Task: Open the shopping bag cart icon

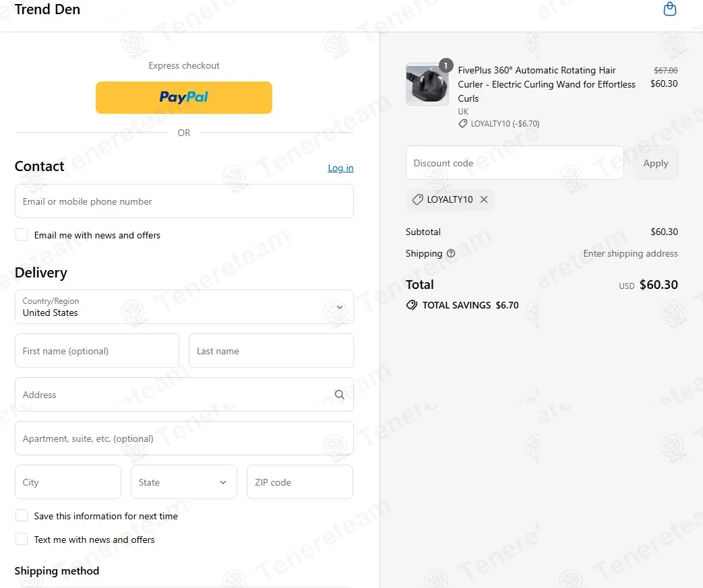Action: point(669,9)
